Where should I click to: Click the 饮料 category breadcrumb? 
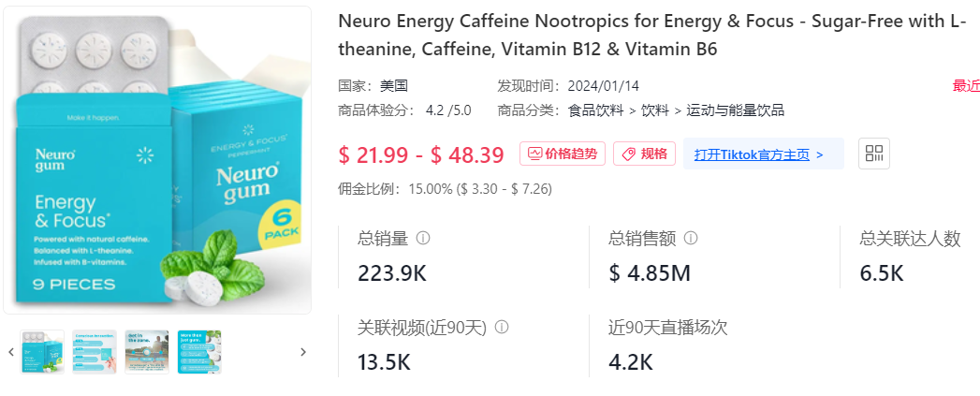click(x=655, y=111)
